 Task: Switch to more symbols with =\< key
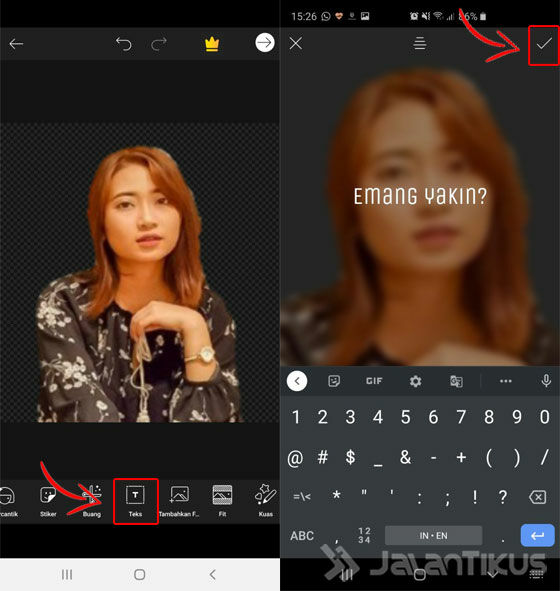click(x=302, y=498)
